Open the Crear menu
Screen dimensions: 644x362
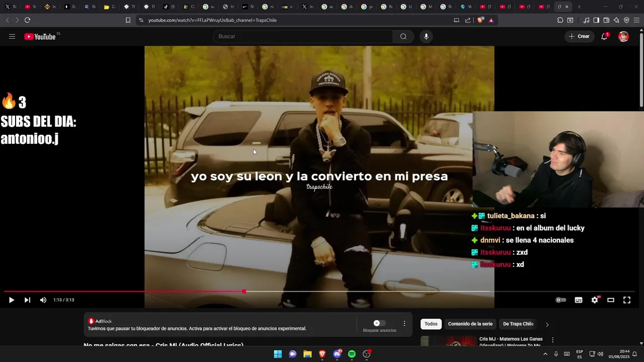click(x=579, y=36)
